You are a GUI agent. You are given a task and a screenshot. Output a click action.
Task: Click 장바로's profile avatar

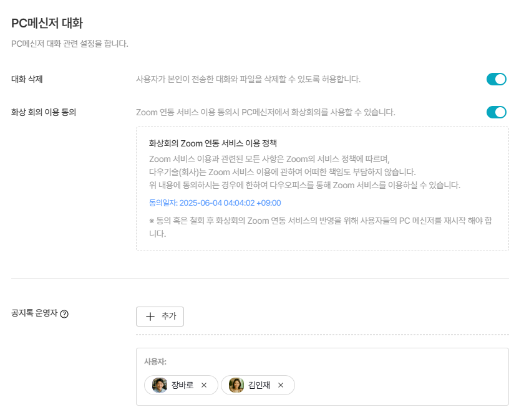(x=160, y=385)
